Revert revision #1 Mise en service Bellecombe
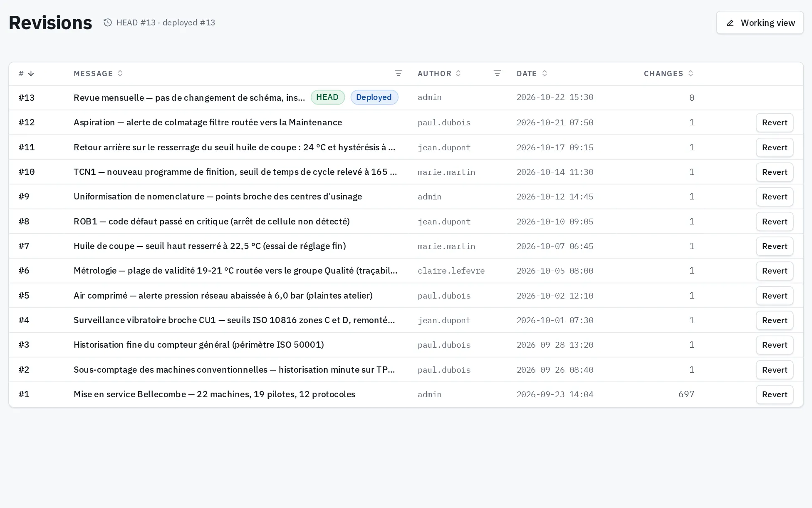This screenshot has height=508, width=812. point(775,394)
